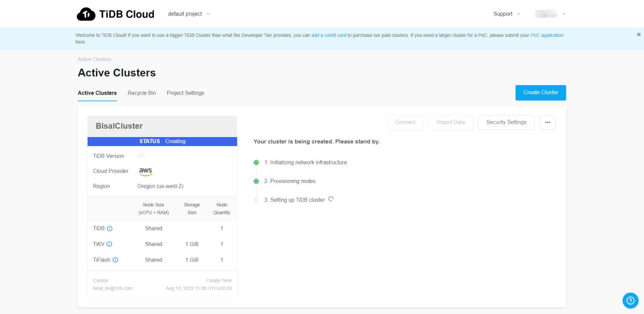The image size is (644, 314).
Task: Open the Project Settings tab
Action: pyautogui.click(x=185, y=93)
